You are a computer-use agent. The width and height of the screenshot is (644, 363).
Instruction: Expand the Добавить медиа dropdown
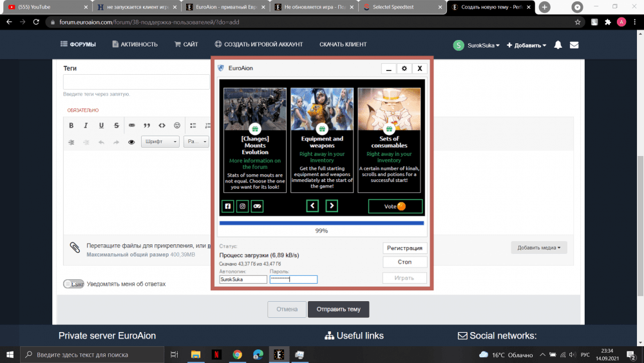538,248
